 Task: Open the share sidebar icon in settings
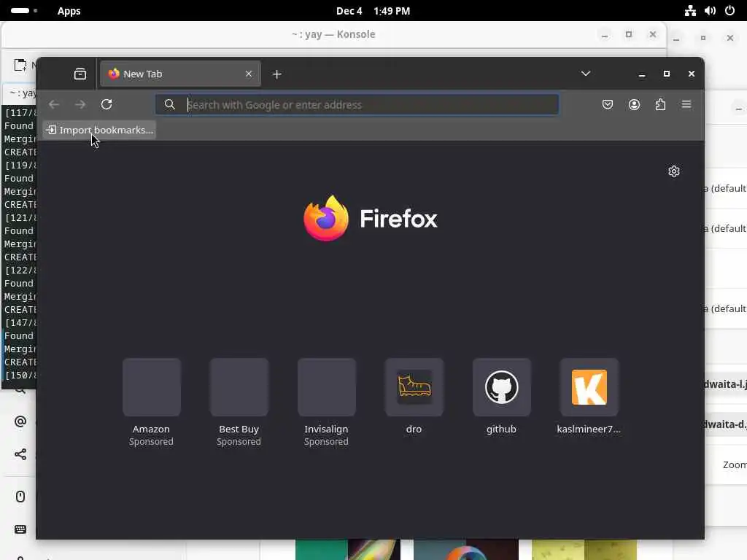(20, 454)
